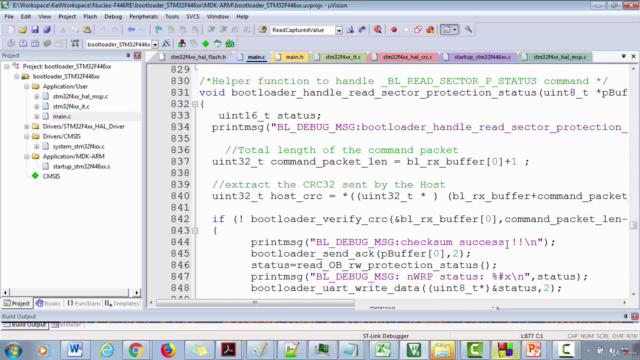The width and height of the screenshot is (640, 360).
Task: Open the target selection dropdown
Action: pyautogui.click(x=155, y=44)
